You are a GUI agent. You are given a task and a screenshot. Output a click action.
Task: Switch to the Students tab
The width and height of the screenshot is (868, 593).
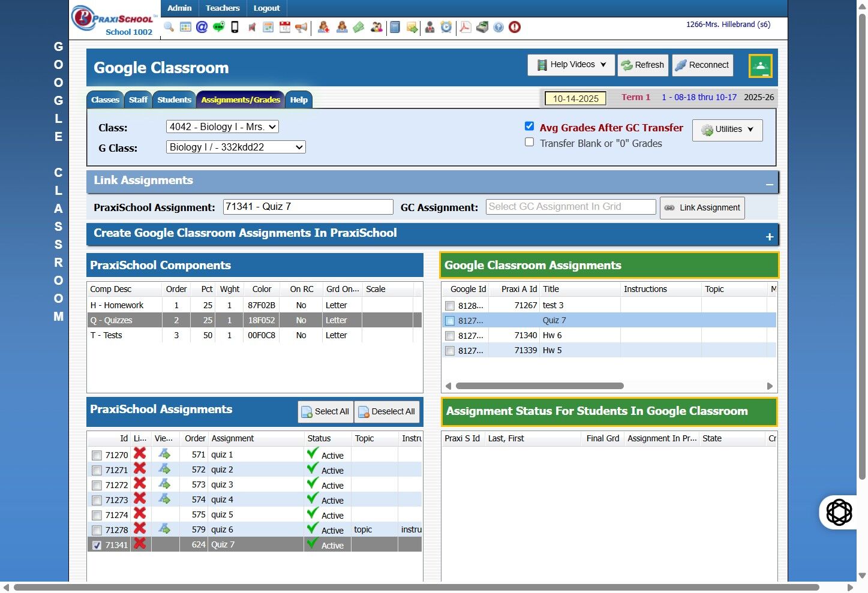tap(174, 100)
